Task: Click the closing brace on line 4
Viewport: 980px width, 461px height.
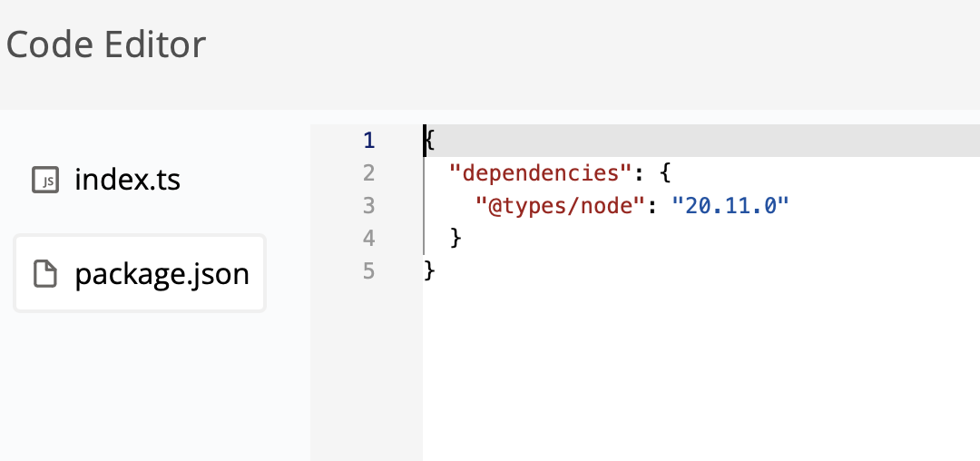Action: 456,239
